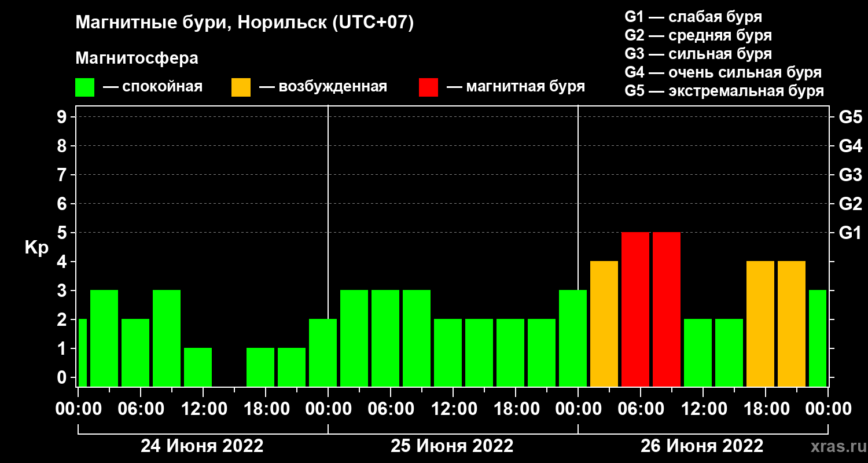Click 'G4 — очень сильная буря' description
This screenshot has width=868, height=463.
point(723,72)
